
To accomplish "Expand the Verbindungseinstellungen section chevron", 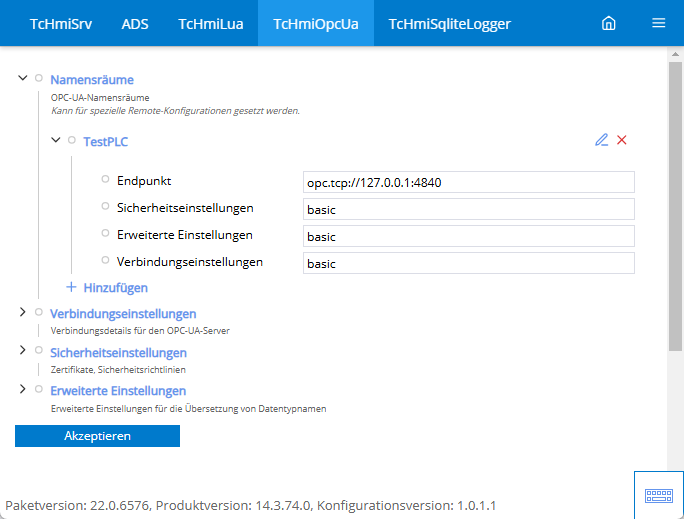I will (x=23, y=312).
